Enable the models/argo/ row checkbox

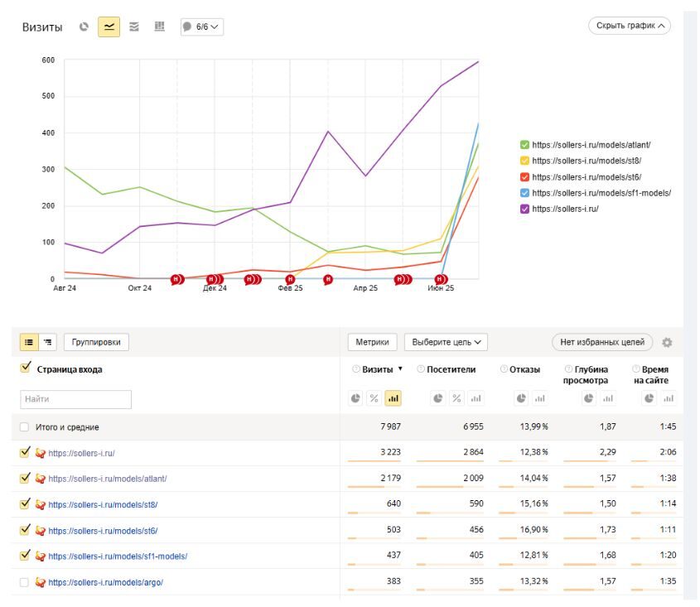[24, 582]
